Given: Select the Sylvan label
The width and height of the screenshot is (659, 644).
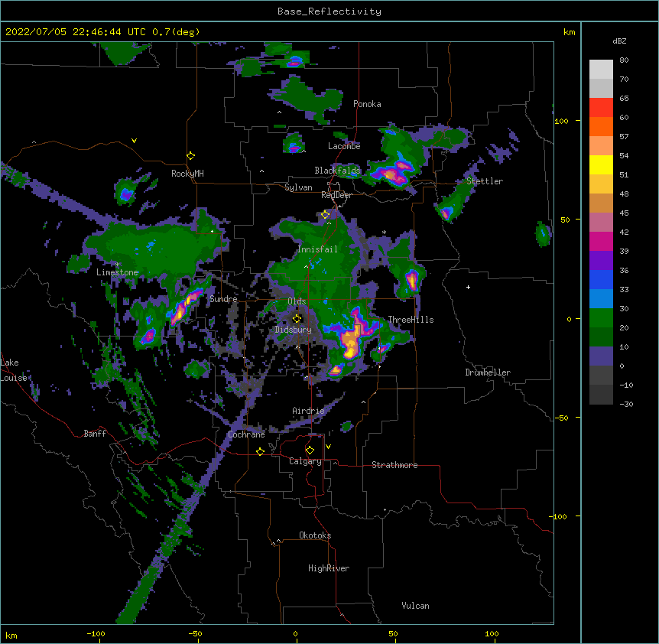Looking at the screenshot, I should [298, 187].
